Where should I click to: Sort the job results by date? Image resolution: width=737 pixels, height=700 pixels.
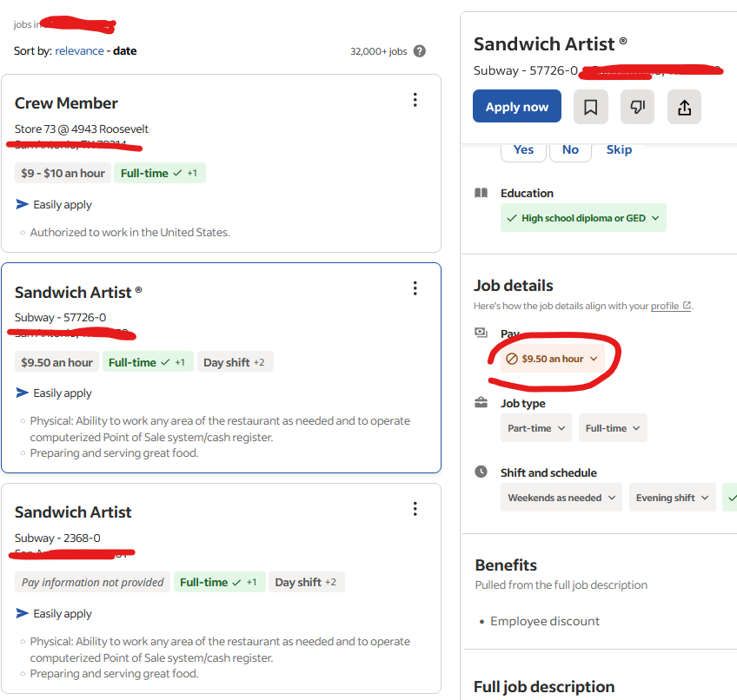tap(124, 50)
